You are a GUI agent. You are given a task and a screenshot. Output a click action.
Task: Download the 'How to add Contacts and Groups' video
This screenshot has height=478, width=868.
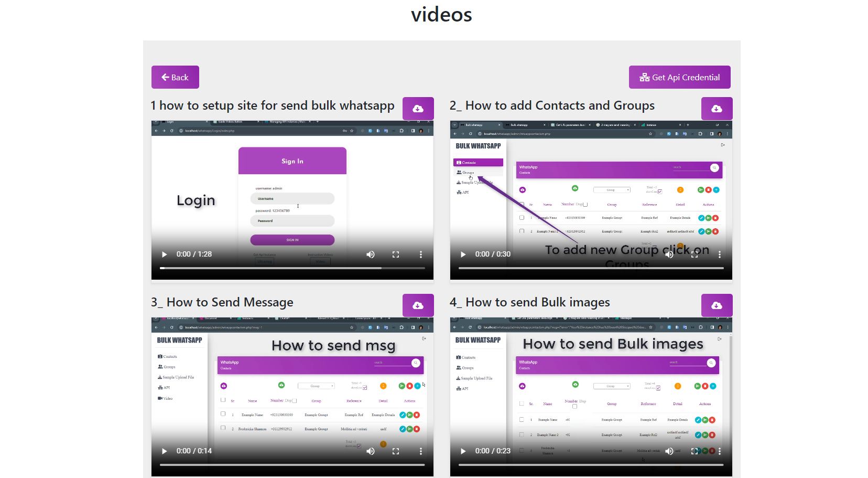pos(717,109)
